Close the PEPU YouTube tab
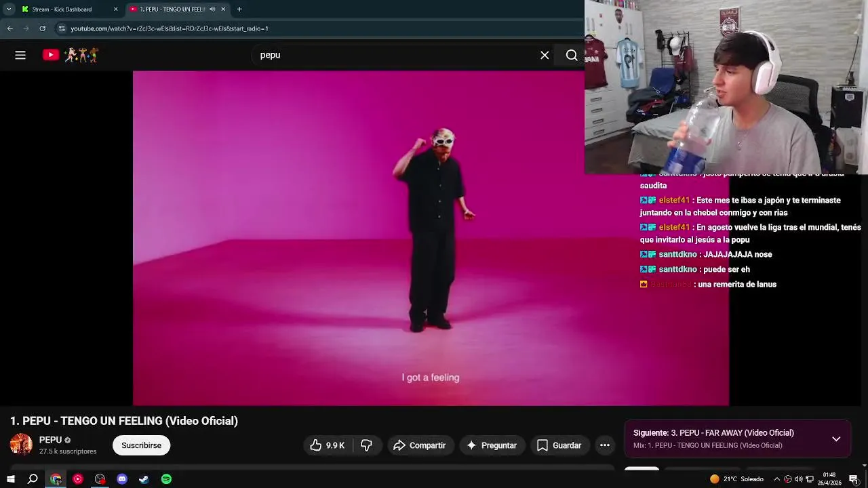Screen dimensions: 868x488 tap(223, 9)
